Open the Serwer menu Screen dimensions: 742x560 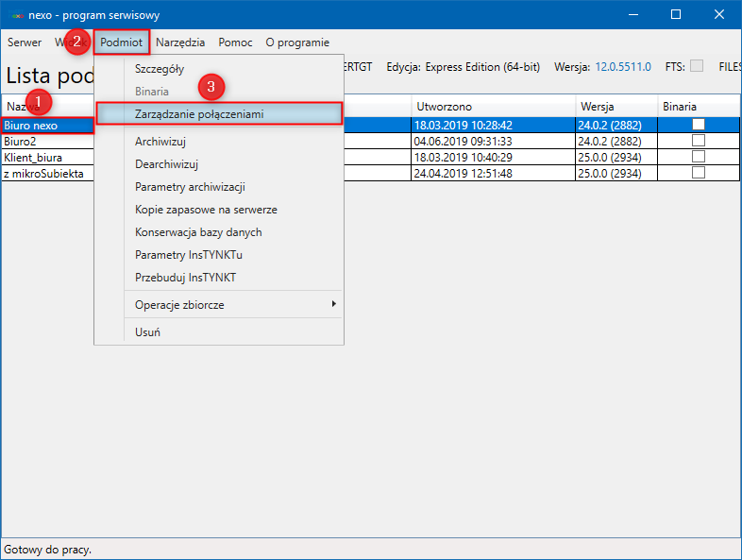pos(25,42)
